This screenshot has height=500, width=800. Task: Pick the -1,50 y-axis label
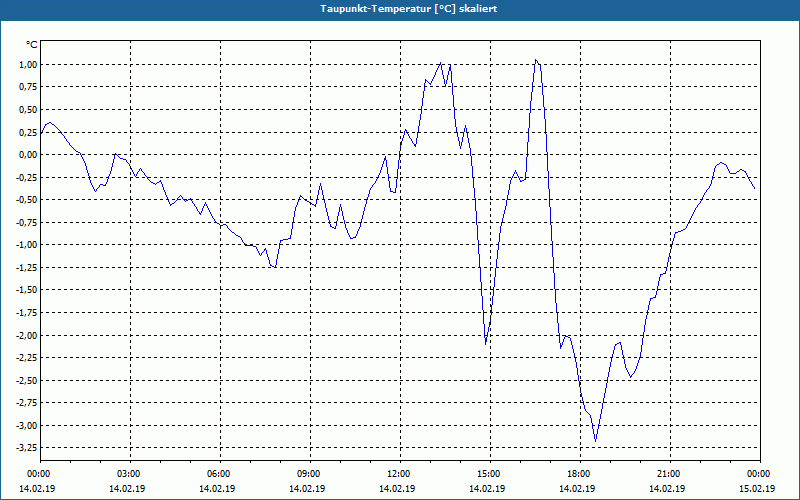coord(27,290)
